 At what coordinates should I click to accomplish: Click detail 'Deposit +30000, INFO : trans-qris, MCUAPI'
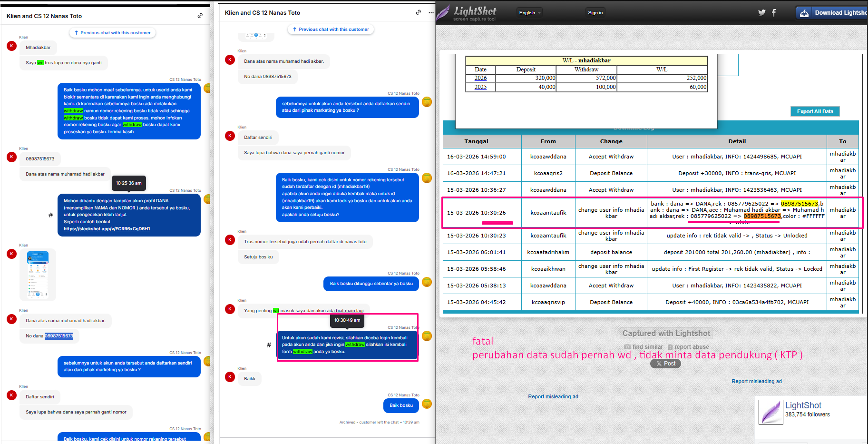coord(737,173)
